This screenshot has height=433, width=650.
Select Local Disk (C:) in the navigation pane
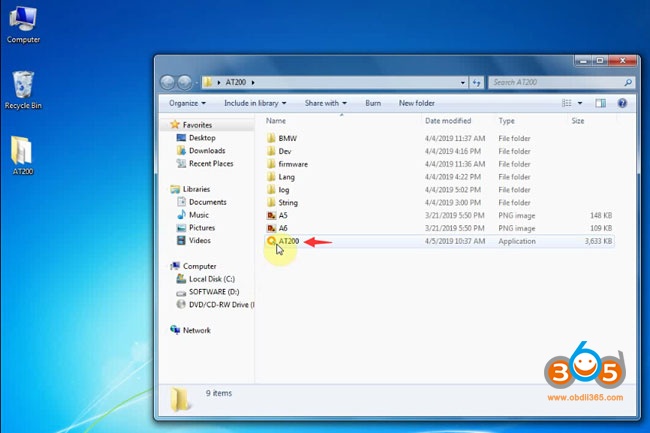tap(212, 279)
